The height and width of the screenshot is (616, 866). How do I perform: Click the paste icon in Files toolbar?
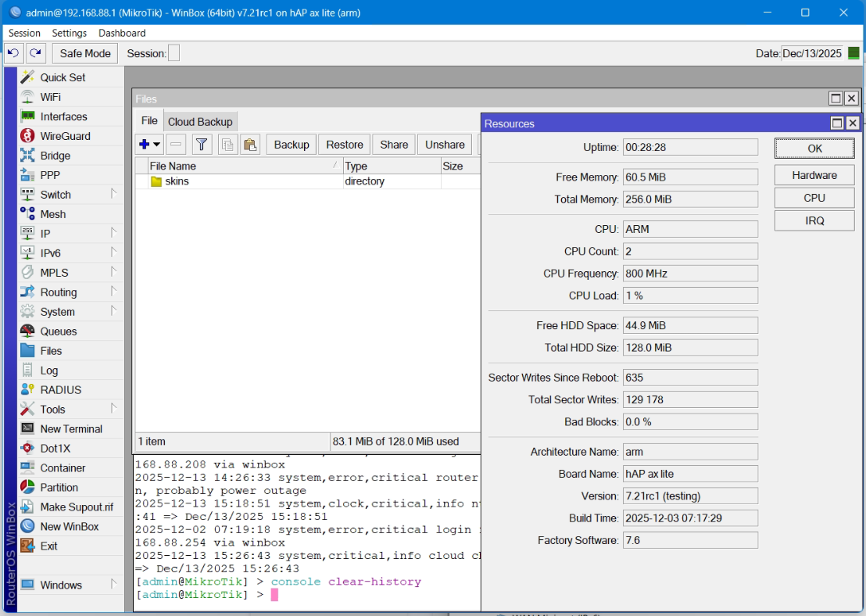250,145
